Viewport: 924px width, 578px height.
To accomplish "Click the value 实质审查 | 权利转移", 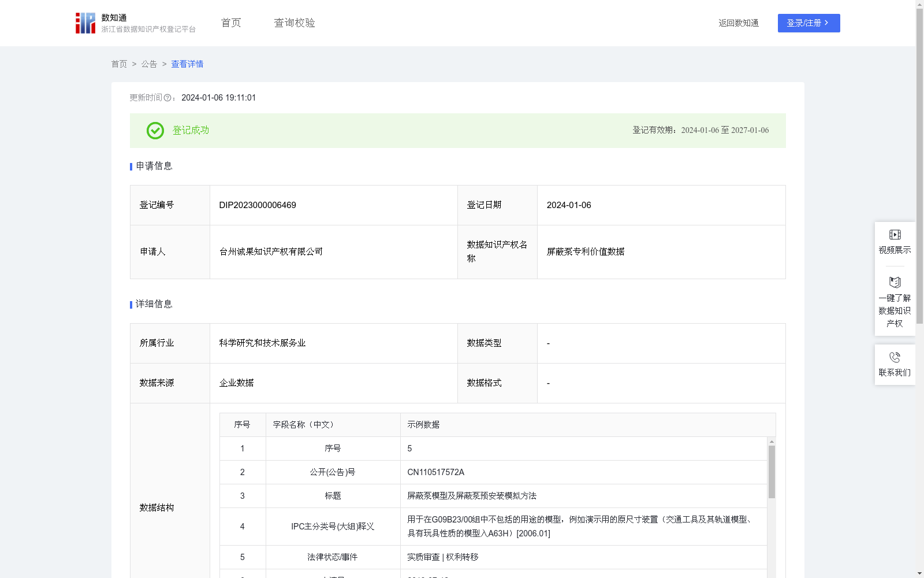I will point(443,557).
